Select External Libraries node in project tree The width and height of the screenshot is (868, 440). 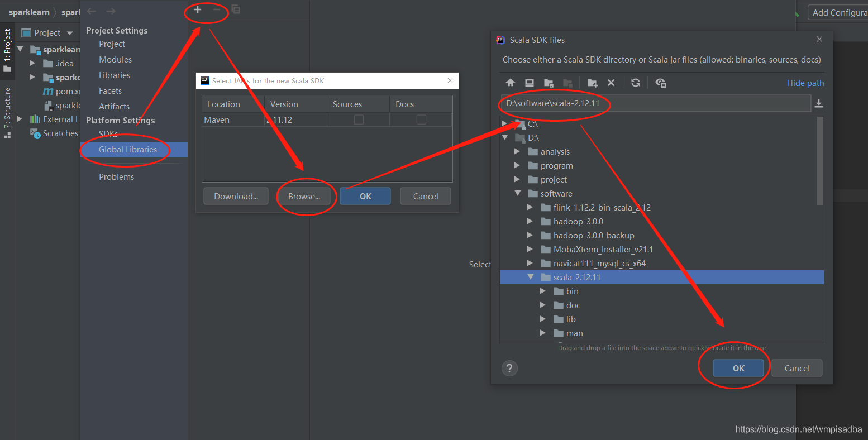tap(55, 119)
